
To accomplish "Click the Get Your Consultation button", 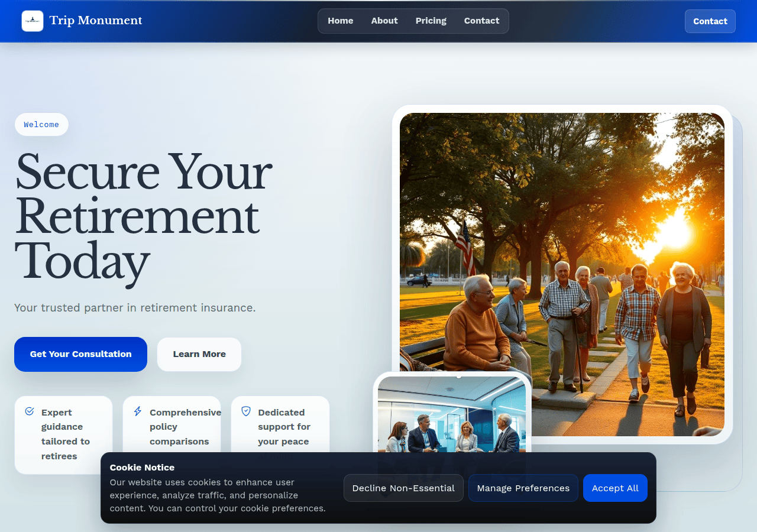I will pos(80,354).
